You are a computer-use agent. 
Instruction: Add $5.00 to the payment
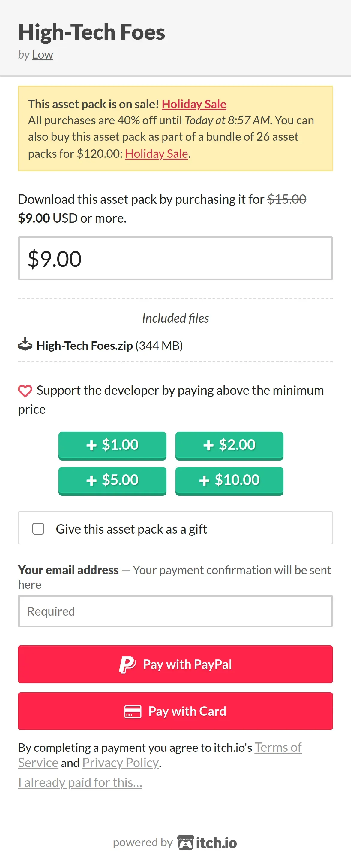click(x=112, y=481)
